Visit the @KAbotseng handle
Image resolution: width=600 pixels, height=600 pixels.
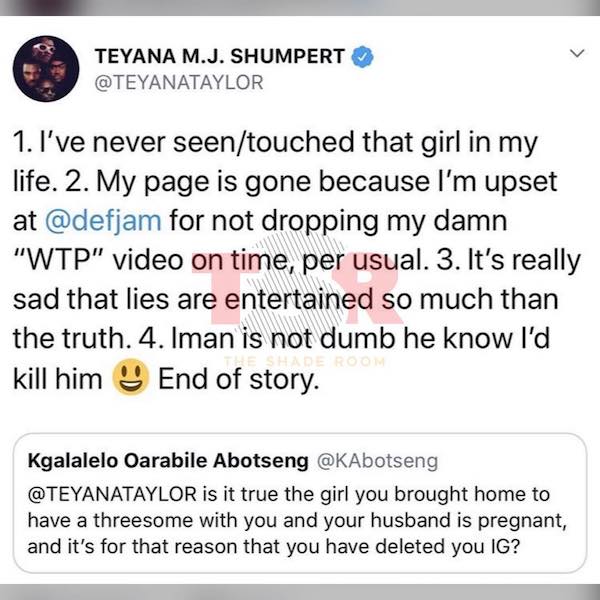click(x=377, y=461)
